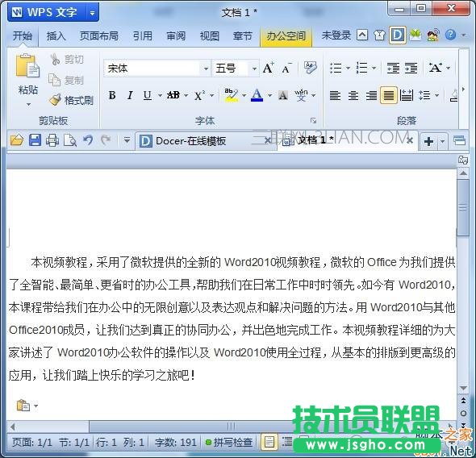Click the vertical scrollbar thumb
The width and height of the screenshot is (476, 458).
click(x=463, y=208)
